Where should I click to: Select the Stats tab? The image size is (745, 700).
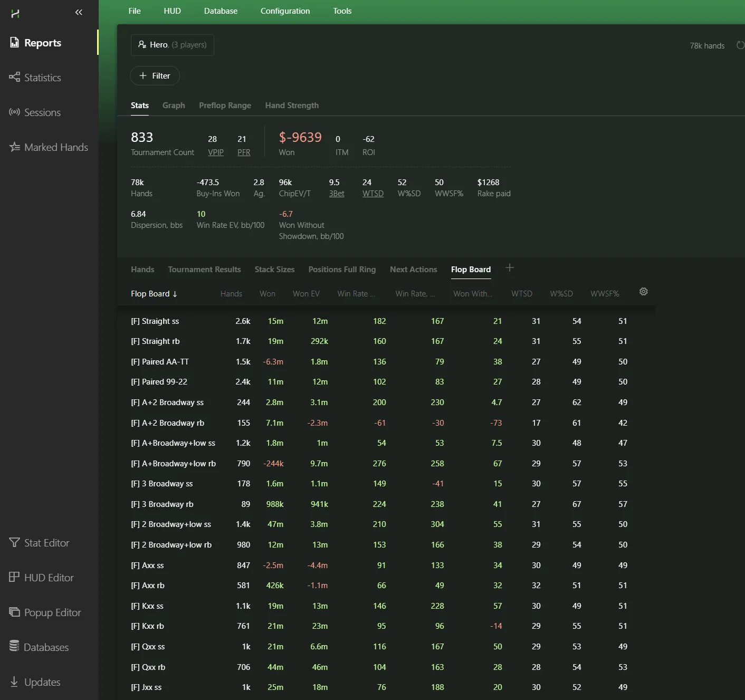[140, 106]
